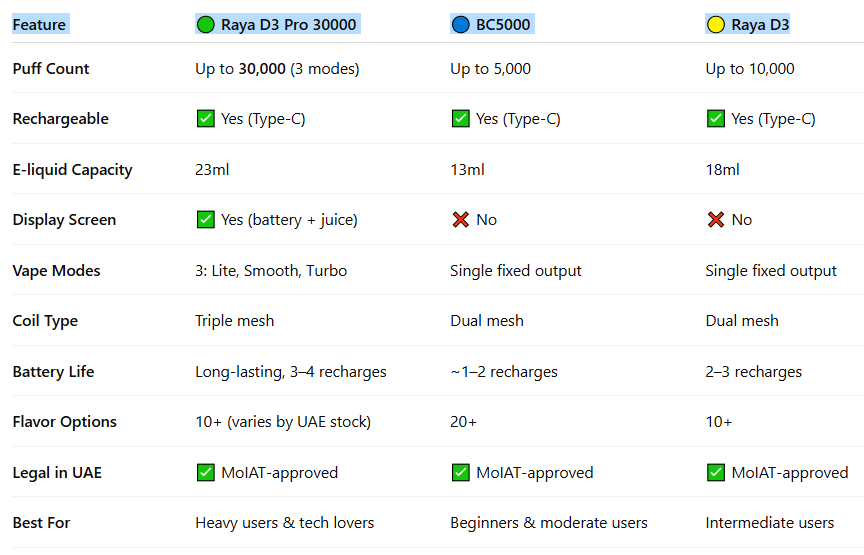The width and height of the screenshot is (864, 555).
Task: Select the BC5000 column header text
Action: pos(503,25)
